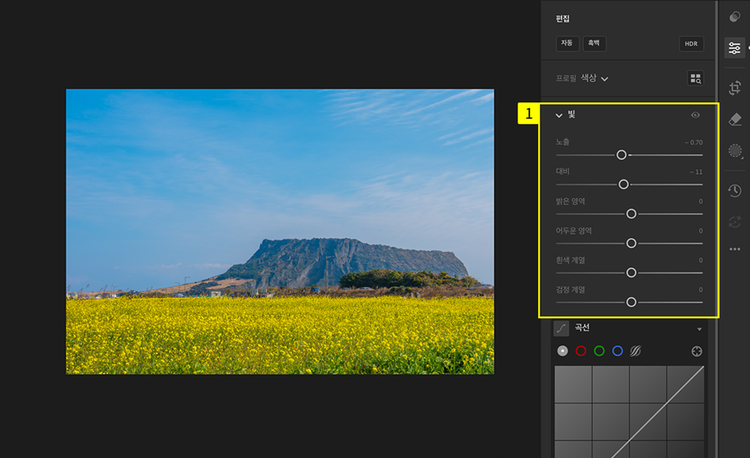The image size is (750, 458).
Task: Toggle the 빛 panel visibility eye
Action: click(696, 115)
